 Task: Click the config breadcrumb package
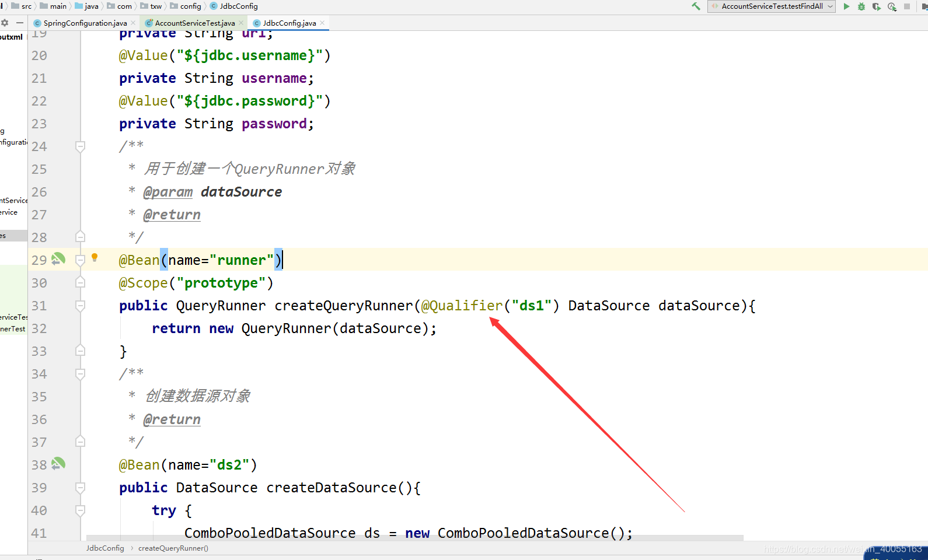tap(186, 6)
